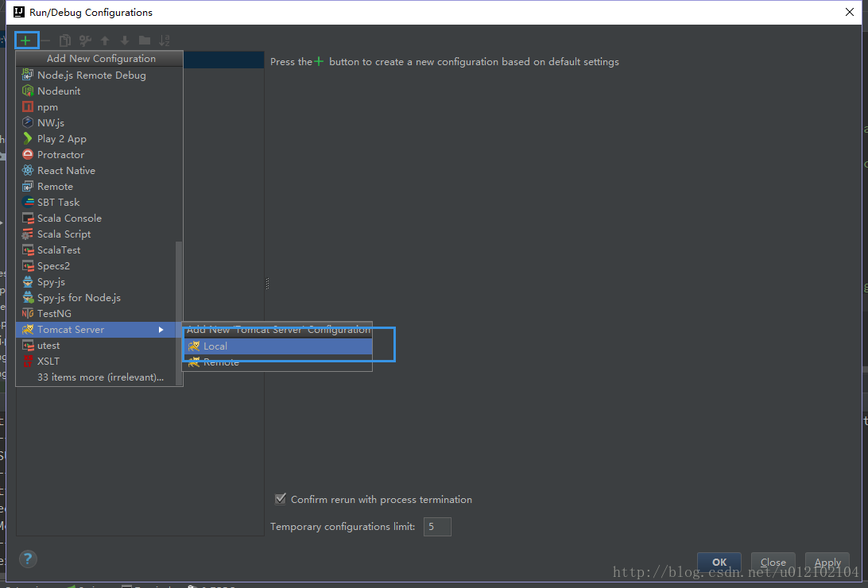Click the Scala Script icon
868x588 pixels.
(x=28, y=234)
